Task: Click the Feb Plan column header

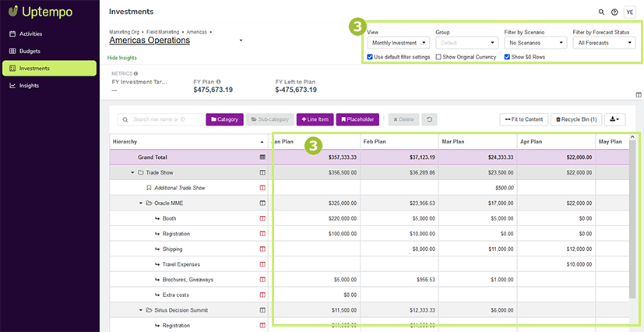Action: click(399, 142)
